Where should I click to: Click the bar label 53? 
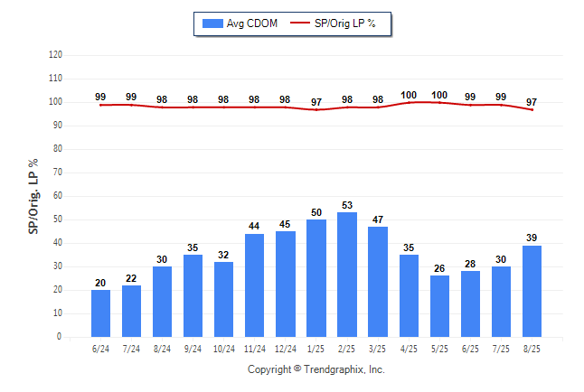(x=347, y=206)
